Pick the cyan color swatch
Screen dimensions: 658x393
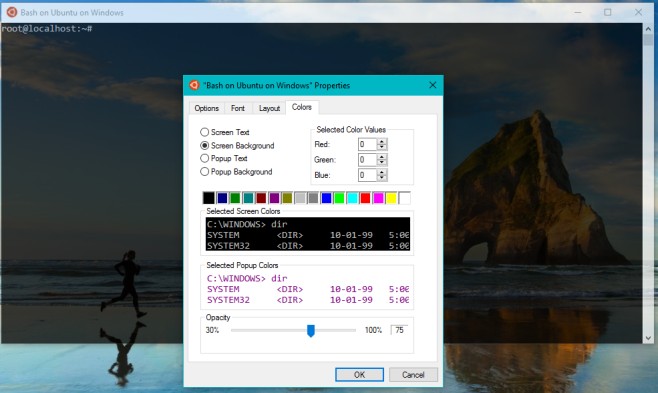pyautogui.click(x=352, y=198)
